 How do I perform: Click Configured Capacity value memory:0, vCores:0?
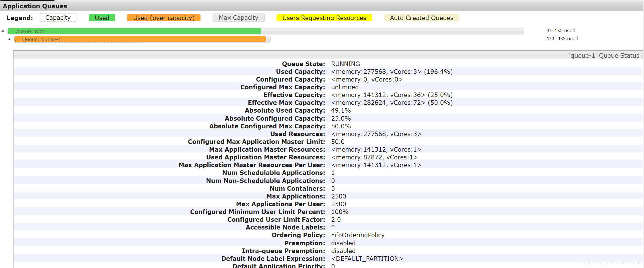click(367, 79)
